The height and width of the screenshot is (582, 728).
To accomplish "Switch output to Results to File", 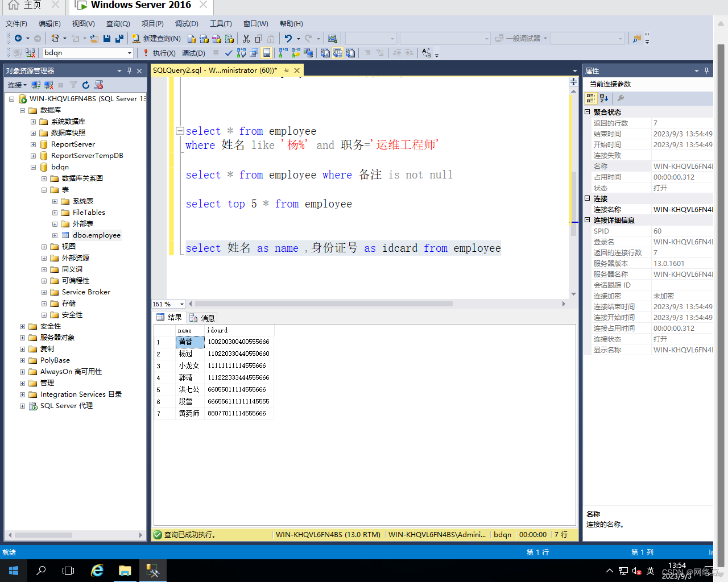I will (350, 53).
